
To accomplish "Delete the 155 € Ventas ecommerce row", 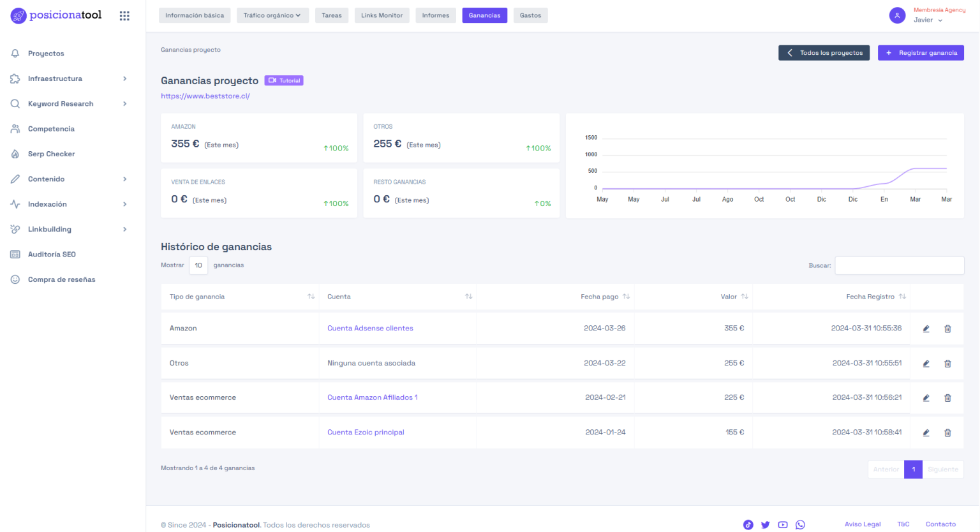I will [x=947, y=432].
